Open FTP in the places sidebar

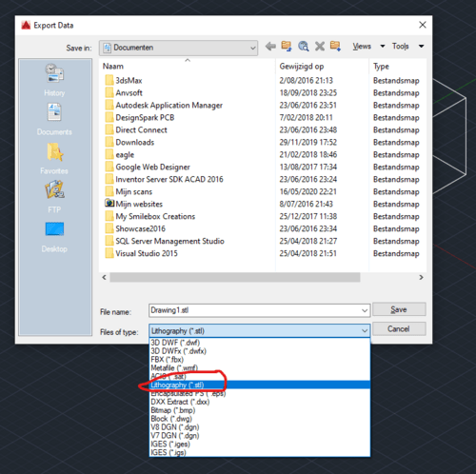54,197
